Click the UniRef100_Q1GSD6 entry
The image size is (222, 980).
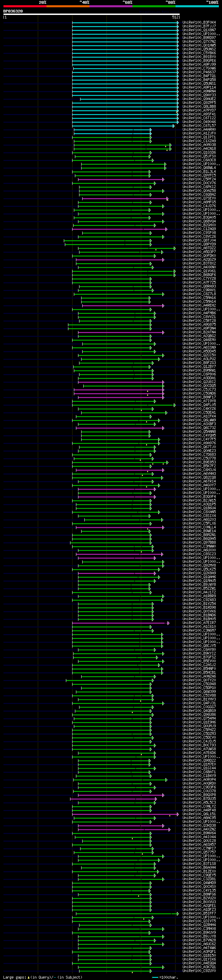(199, 152)
